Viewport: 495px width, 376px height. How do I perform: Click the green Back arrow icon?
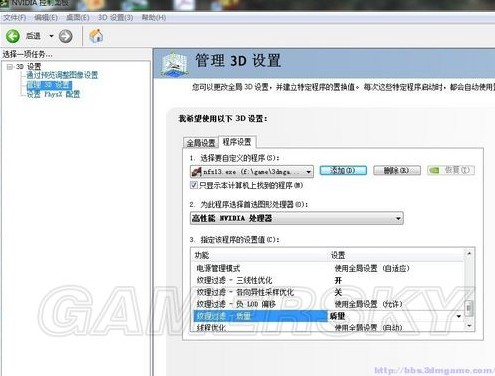(13, 36)
